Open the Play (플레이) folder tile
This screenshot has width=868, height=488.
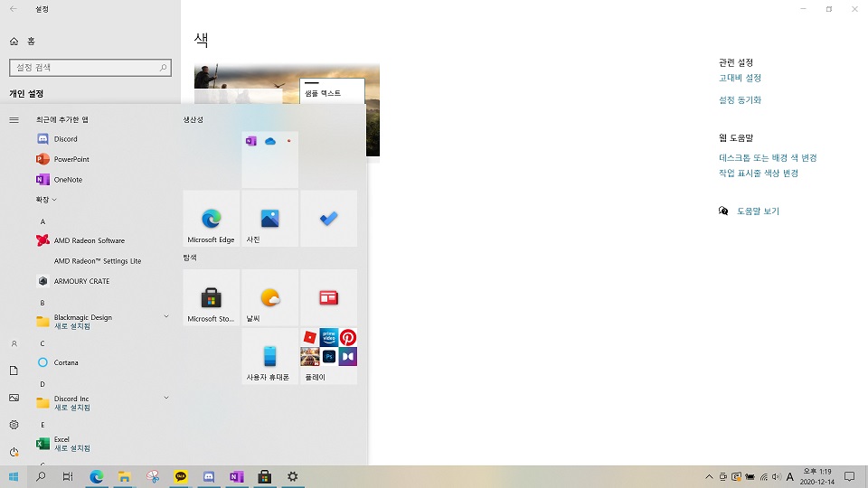click(x=329, y=356)
